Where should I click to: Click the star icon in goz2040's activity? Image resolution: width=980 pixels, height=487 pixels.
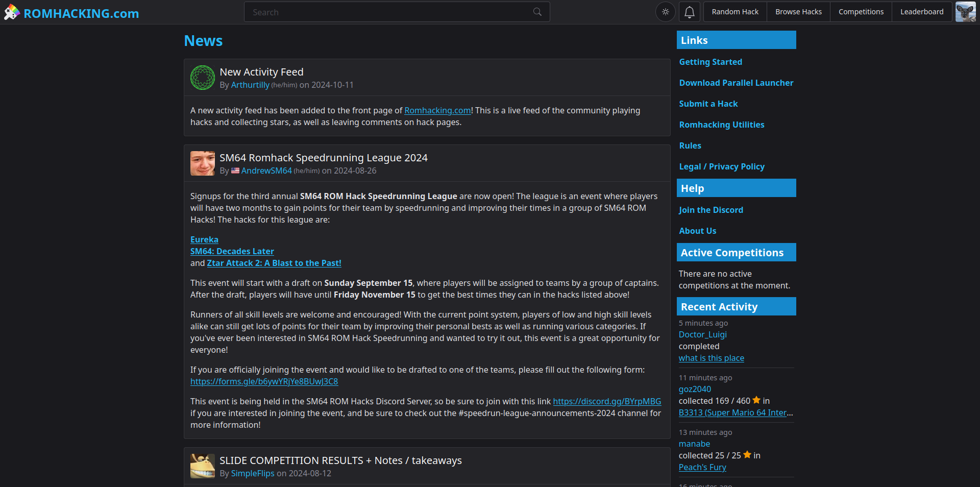(756, 400)
